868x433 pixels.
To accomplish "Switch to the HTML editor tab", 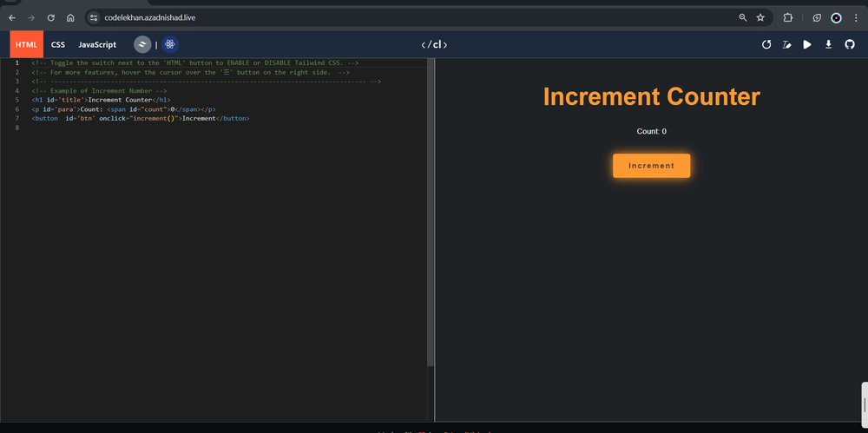I will click(26, 44).
